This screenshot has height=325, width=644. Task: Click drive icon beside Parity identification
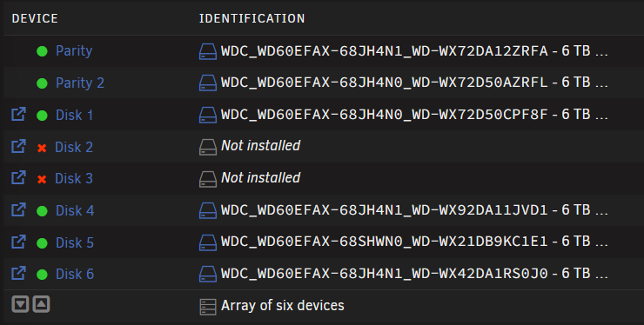[208, 52]
